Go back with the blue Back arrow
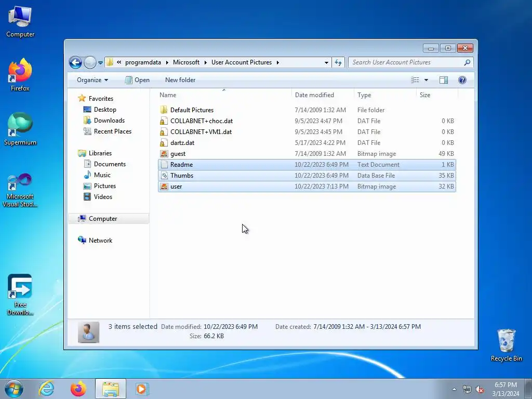 point(75,62)
